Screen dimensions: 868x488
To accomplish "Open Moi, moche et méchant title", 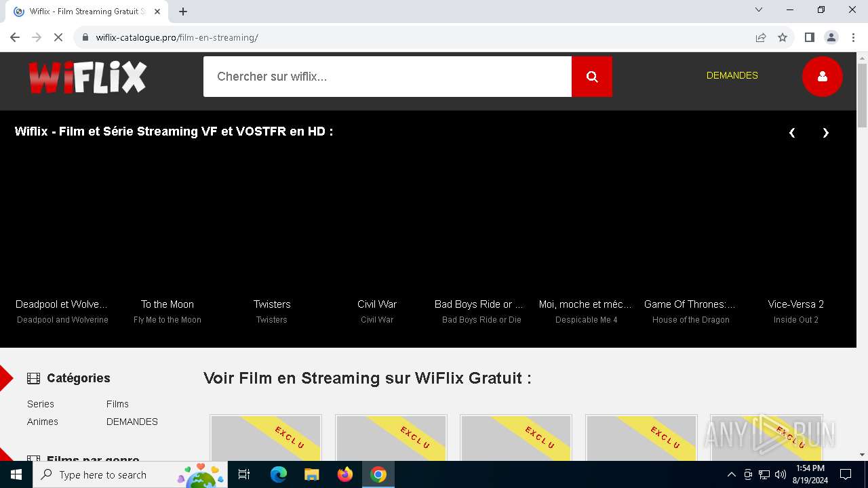I will pyautogui.click(x=585, y=304).
